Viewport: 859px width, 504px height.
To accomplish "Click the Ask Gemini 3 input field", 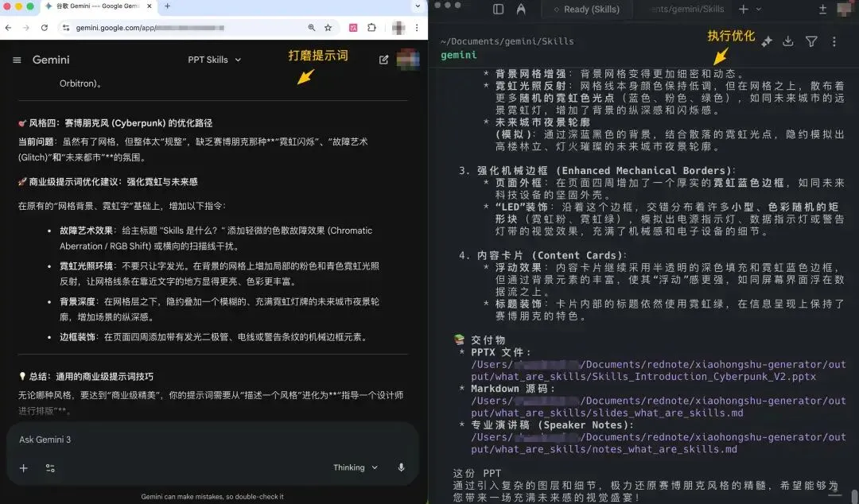I will point(212,440).
